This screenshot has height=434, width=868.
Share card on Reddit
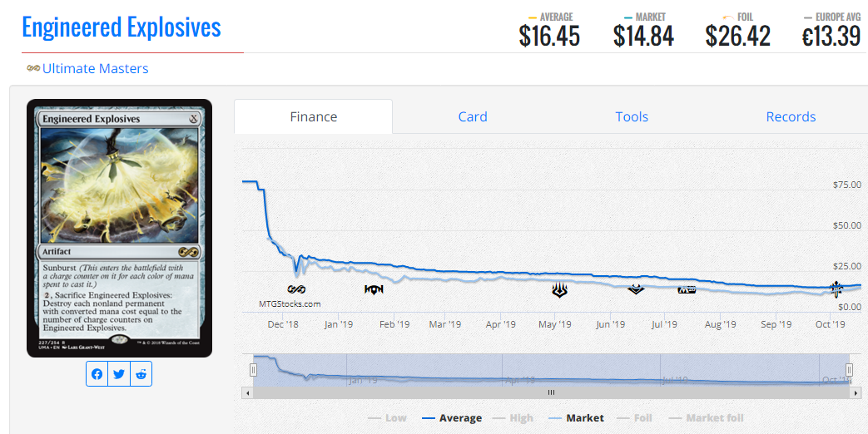pyautogui.click(x=141, y=374)
